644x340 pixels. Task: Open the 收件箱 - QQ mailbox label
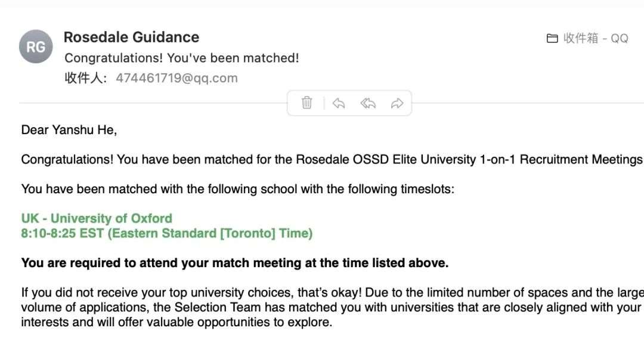(596, 38)
